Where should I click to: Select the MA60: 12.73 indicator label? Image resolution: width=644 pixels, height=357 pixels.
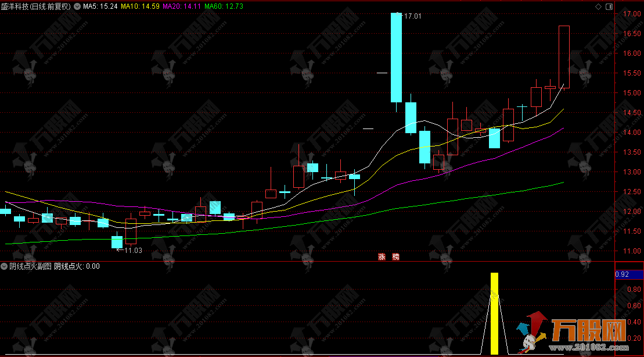coord(224,6)
